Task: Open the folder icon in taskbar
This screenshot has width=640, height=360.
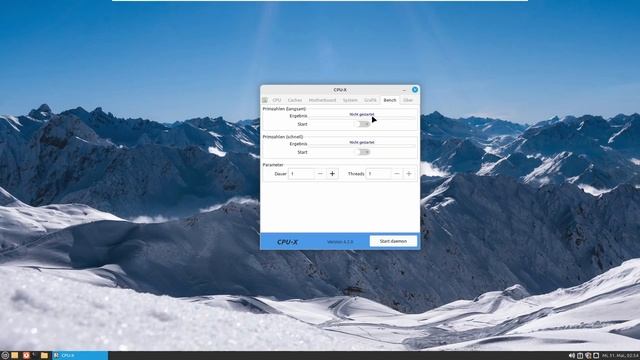Action: coord(44,356)
